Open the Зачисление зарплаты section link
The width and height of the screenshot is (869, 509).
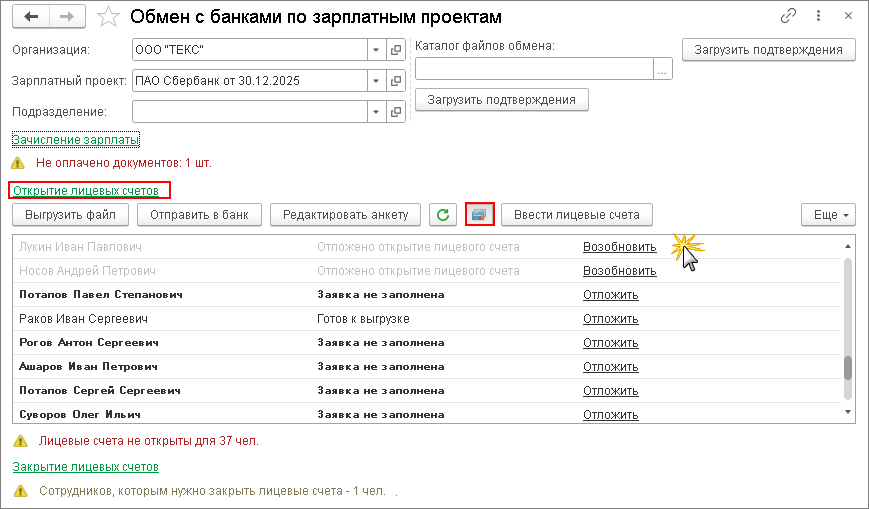pyautogui.click(x=75, y=140)
